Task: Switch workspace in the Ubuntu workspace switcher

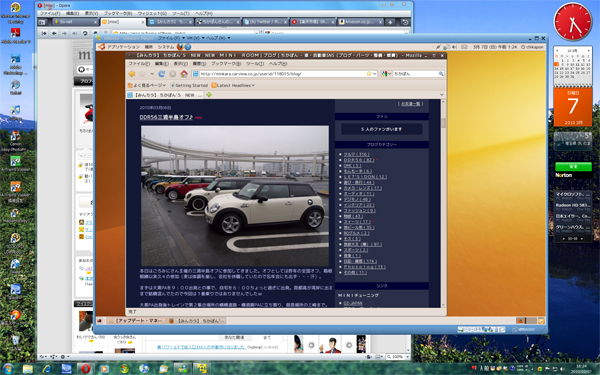Action: [x=527, y=321]
